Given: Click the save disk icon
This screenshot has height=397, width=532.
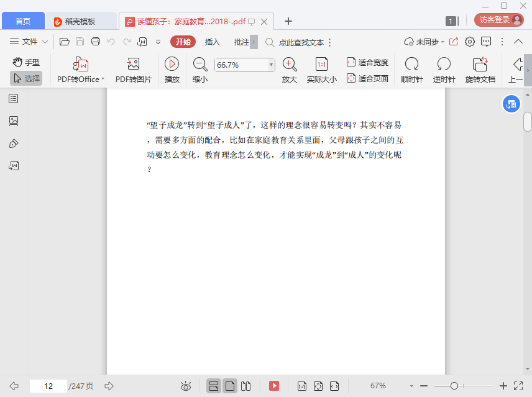Looking at the screenshot, I should pos(80,42).
